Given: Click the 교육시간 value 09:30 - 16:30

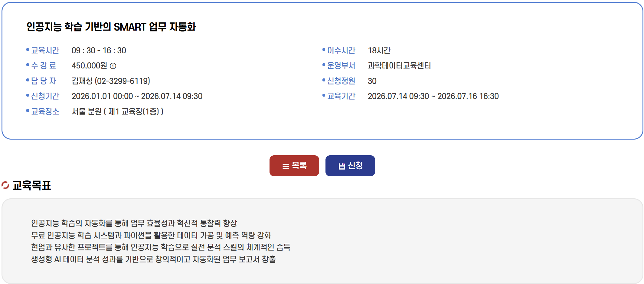Looking at the screenshot, I should (99, 50).
